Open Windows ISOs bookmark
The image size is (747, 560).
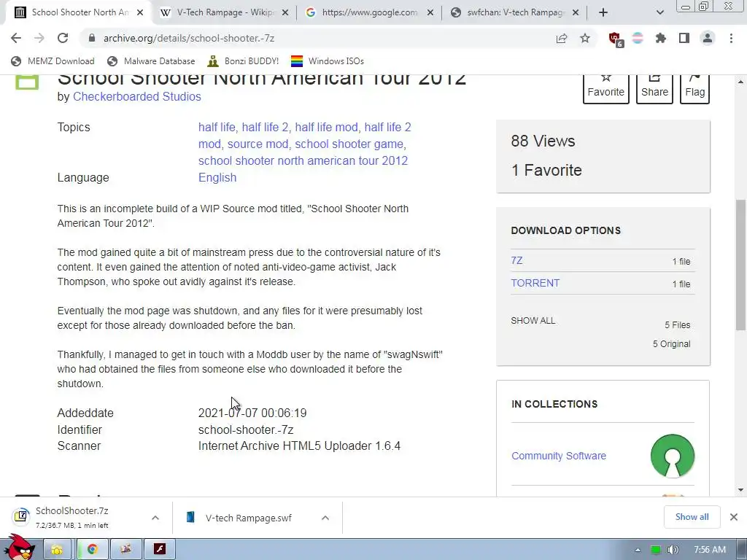click(328, 61)
